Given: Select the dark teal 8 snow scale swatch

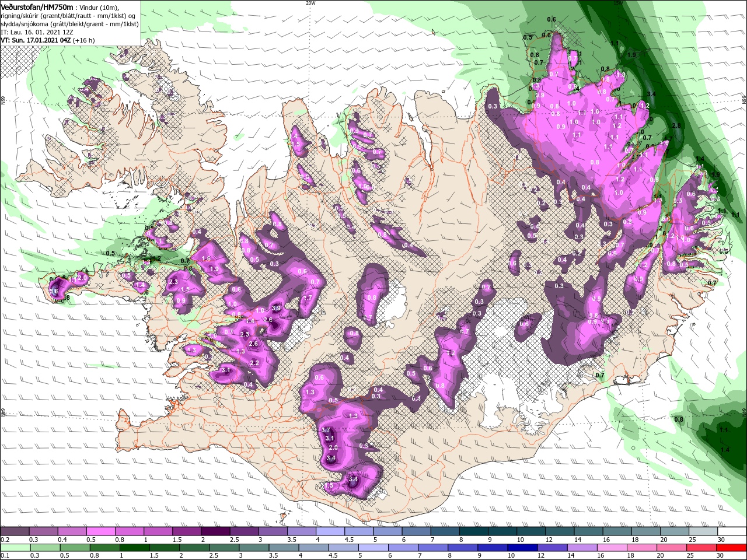Looking at the screenshot, I should tap(474, 531).
